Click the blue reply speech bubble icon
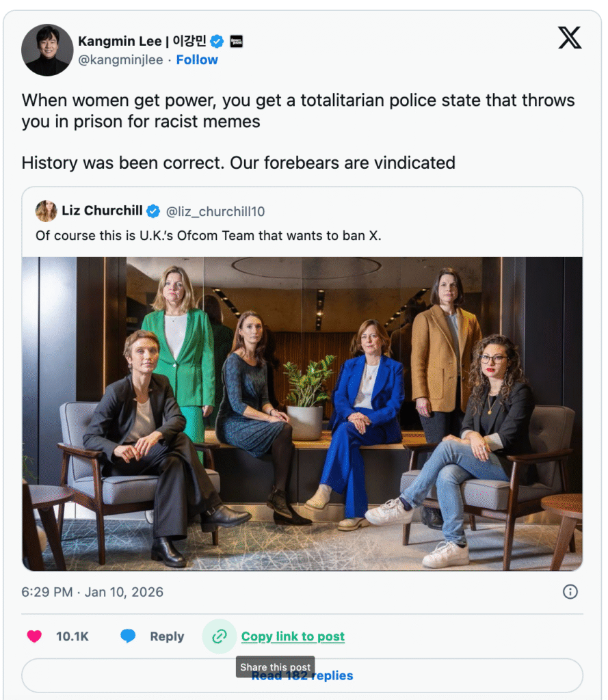 pos(128,636)
